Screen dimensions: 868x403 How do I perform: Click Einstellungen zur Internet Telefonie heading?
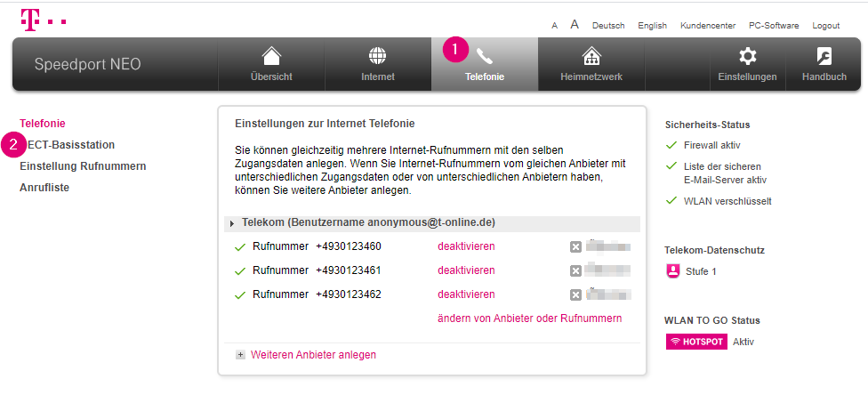tap(325, 124)
